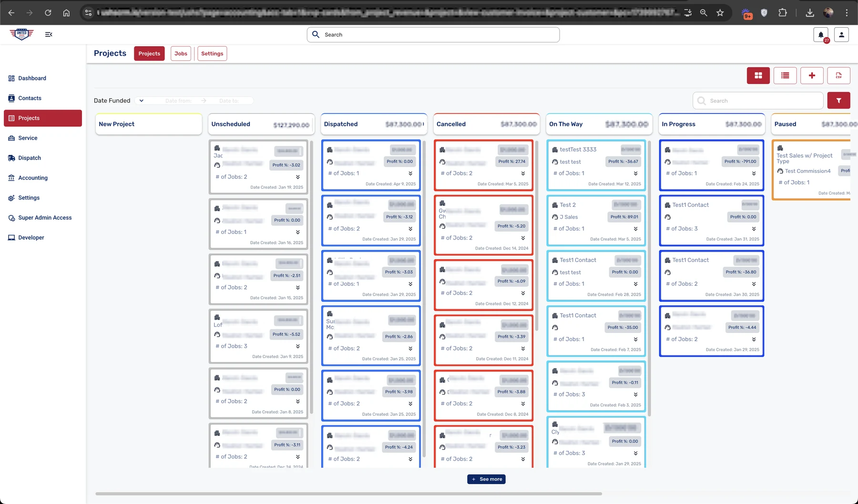Viewport: 858px width, 504px height.
Task: Click the horizontal scrollbar at bottom
Action: 348,494
